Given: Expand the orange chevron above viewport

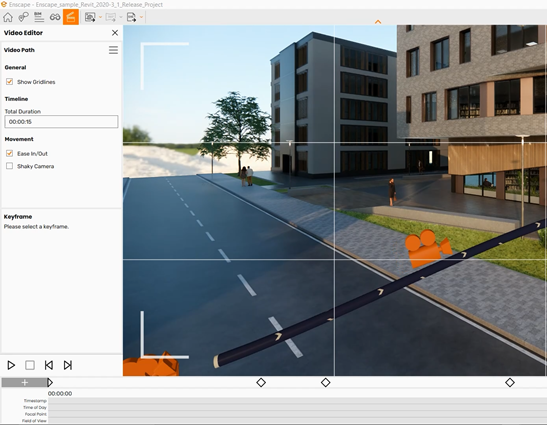Looking at the screenshot, I should point(378,22).
